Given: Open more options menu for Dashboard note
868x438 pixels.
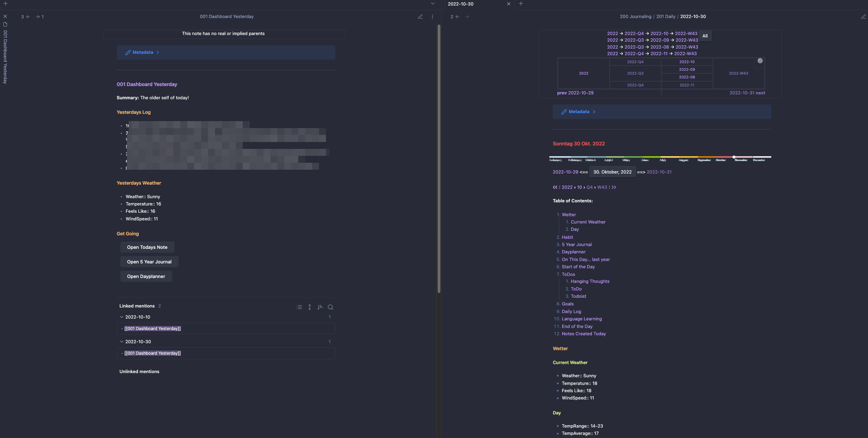Looking at the screenshot, I should (x=432, y=17).
